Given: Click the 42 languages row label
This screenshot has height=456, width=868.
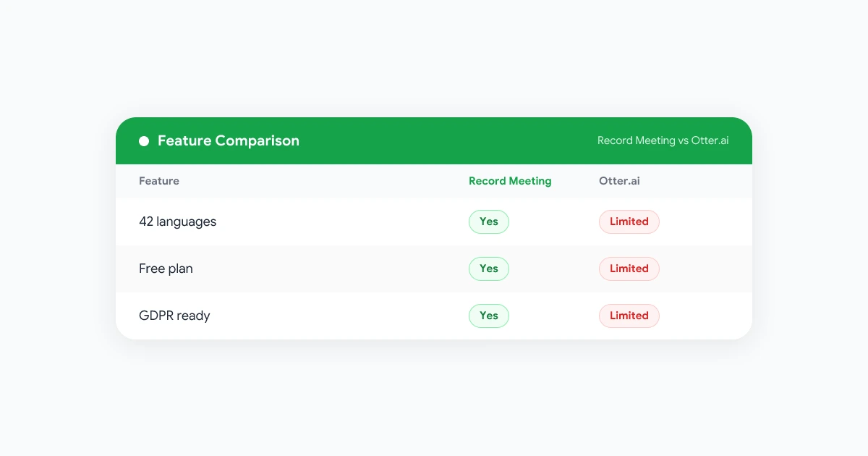Looking at the screenshot, I should click(x=178, y=221).
